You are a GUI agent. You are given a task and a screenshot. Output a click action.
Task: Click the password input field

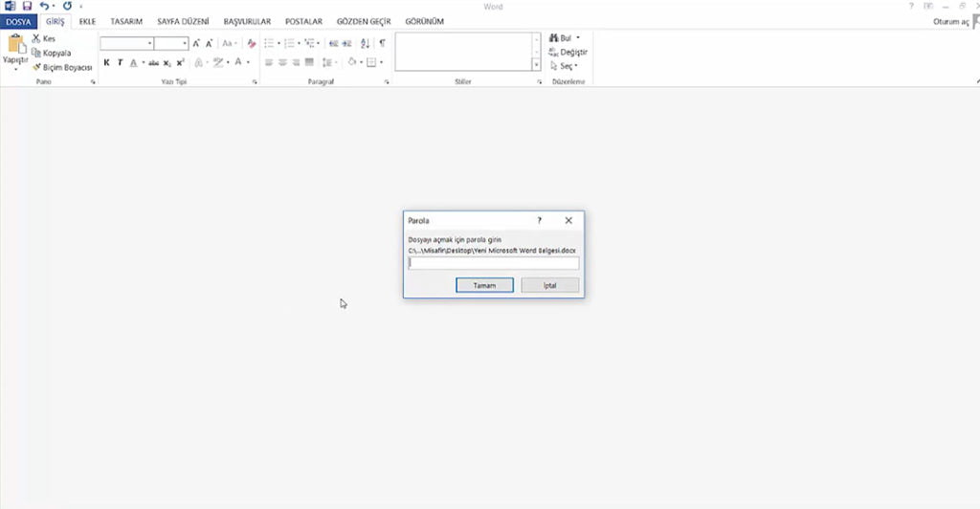(x=493, y=263)
